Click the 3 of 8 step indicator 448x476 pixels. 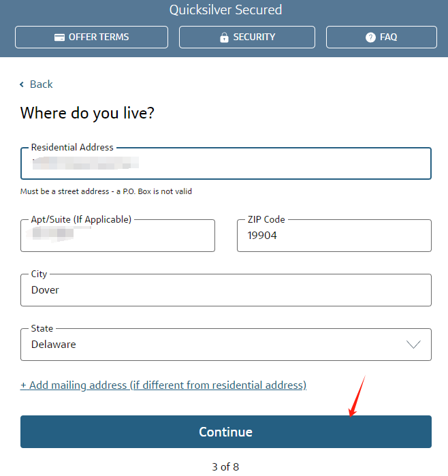click(225, 467)
